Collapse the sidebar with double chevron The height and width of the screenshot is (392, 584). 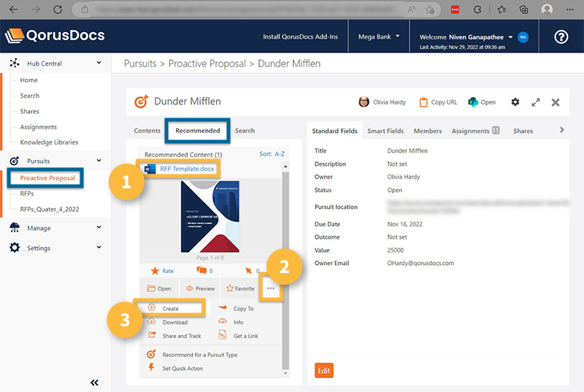[95, 383]
